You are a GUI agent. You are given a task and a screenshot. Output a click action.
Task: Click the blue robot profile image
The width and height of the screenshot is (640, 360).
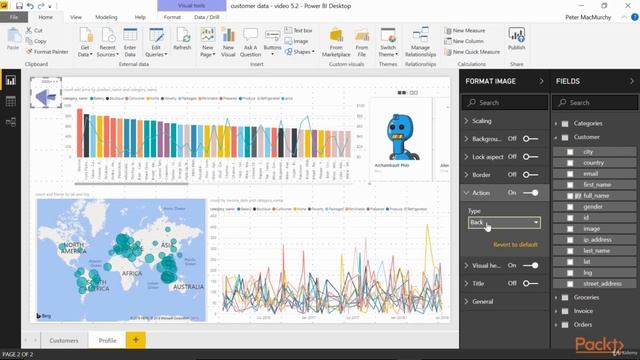[401, 137]
